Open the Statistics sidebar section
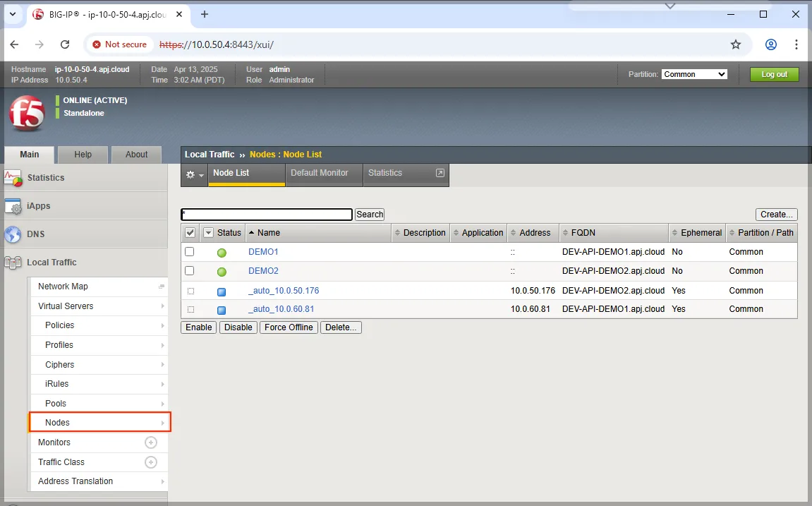 tap(46, 178)
